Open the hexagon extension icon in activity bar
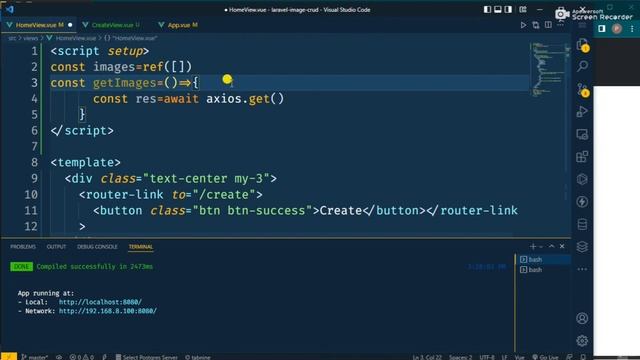This screenshot has width=640, height=360. 582,179
